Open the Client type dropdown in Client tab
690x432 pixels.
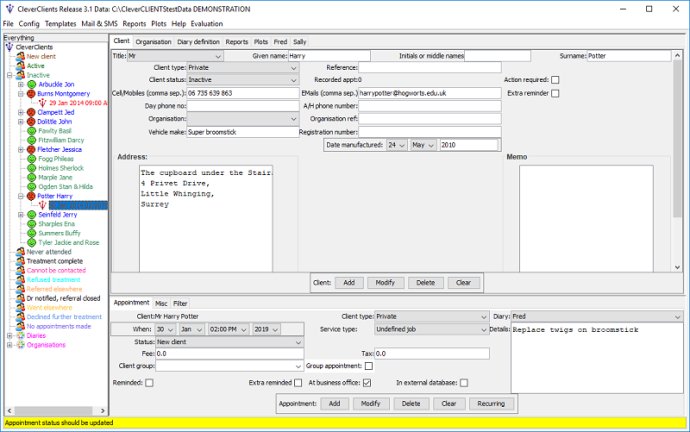click(243, 68)
